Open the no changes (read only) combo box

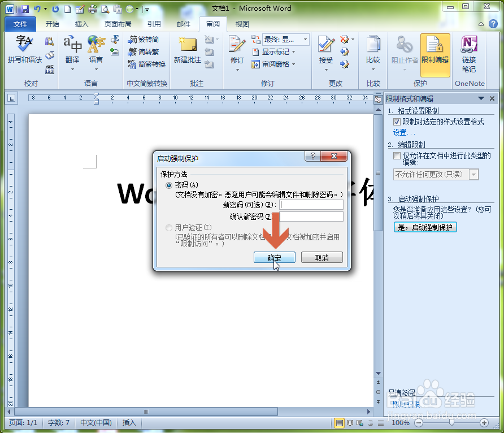[x=436, y=174]
